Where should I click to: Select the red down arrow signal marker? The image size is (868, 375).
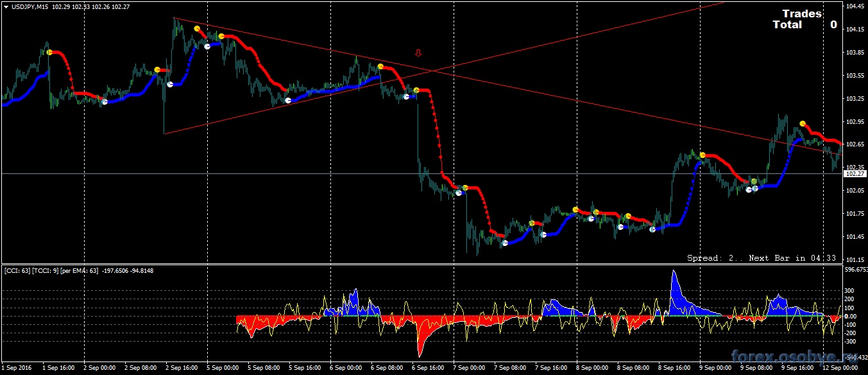point(418,53)
